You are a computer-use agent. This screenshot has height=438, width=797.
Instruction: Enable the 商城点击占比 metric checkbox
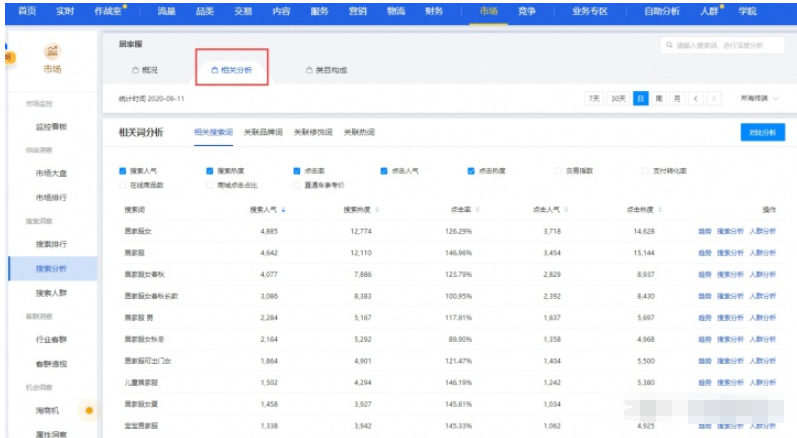(209, 185)
